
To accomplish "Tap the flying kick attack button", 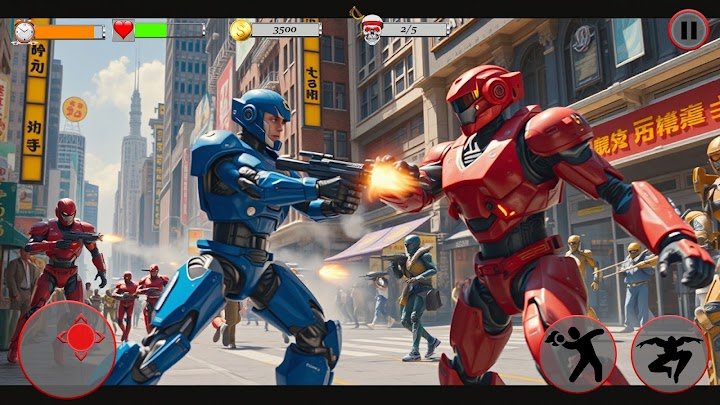I will [669, 355].
